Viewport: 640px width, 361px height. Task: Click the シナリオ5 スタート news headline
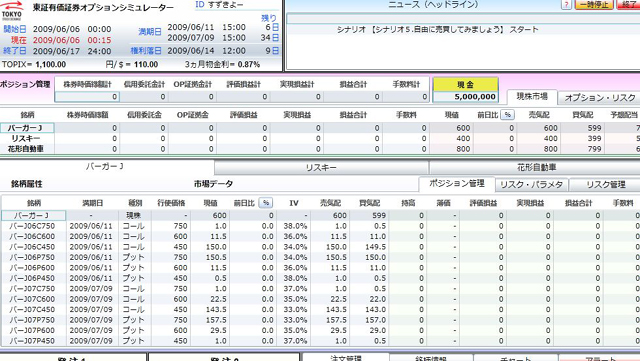coord(437,29)
